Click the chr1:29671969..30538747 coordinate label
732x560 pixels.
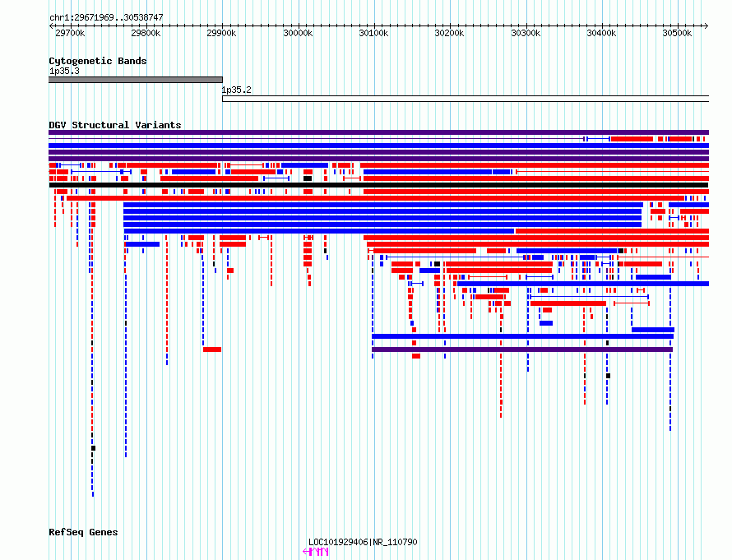(x=106, y=17)
